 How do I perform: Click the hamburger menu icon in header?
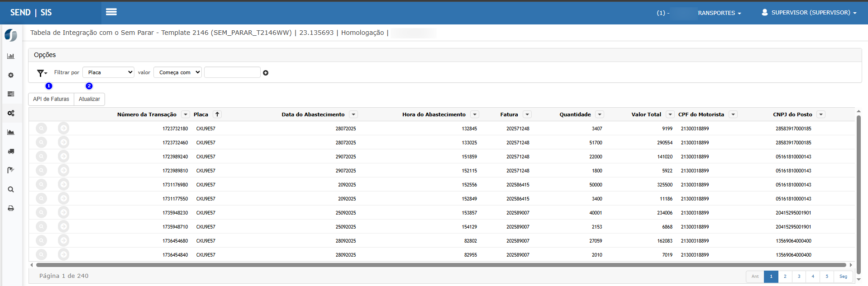pyautogui.click(x=111, y=12)
